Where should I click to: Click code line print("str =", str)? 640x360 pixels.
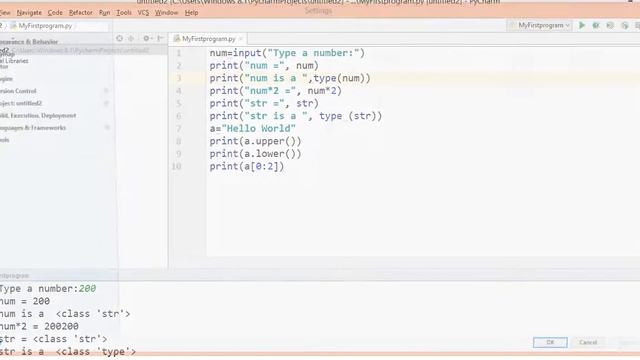[264, 103]
